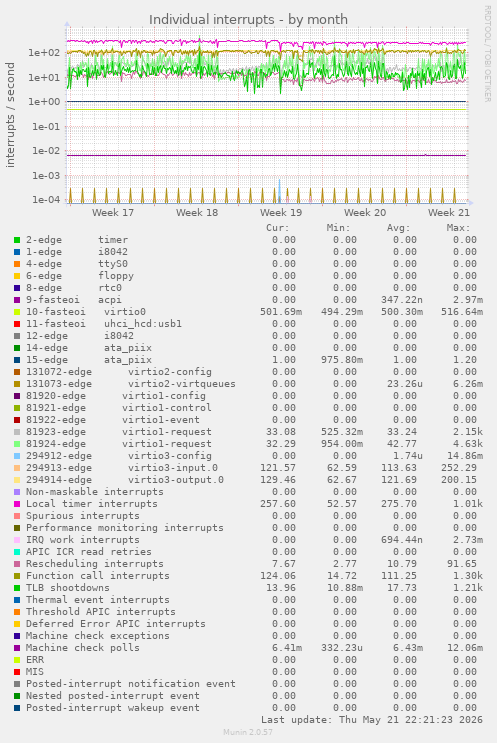Click the 1e+00 y-axis label
The width and height of the screenshot is (497, 743).
tap(46, 102)
